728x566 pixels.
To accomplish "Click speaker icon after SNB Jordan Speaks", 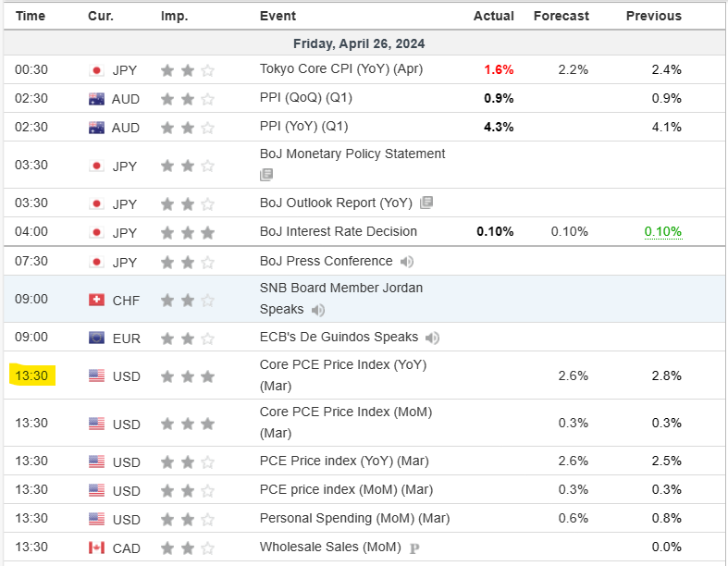I will click(x=318, y=310).
